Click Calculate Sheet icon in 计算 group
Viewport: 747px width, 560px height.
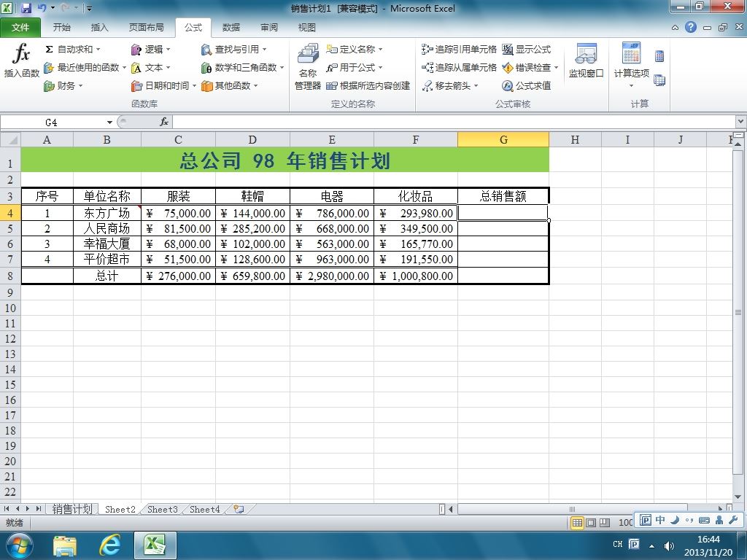[x=659, y=80]
